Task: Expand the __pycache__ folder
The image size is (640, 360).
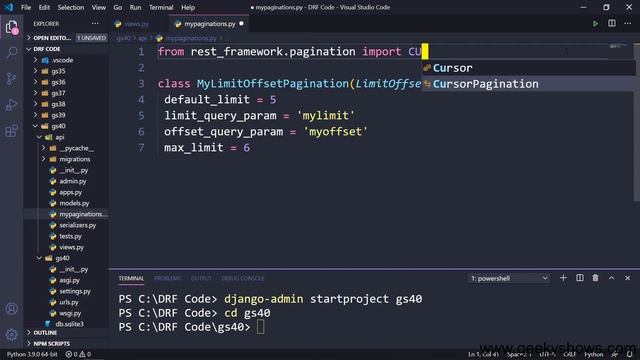Action: pos(67,148)
